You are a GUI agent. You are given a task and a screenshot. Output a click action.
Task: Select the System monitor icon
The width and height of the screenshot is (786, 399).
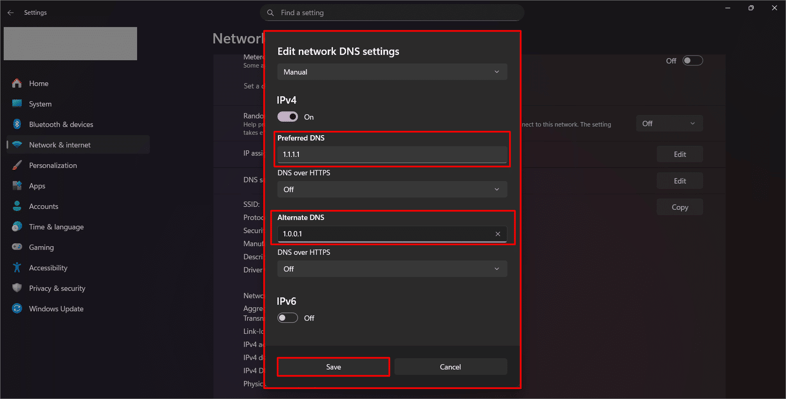pos(17,104)
